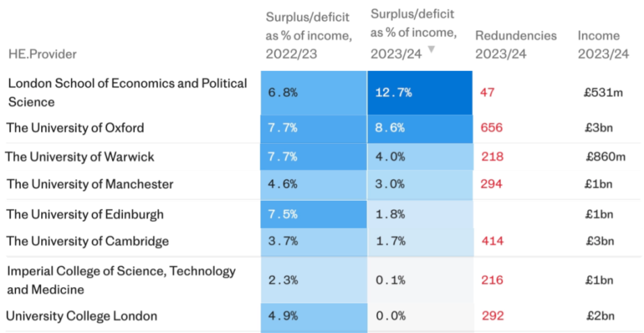Click University College London's 0.0% cell
Screen dimensions: 644x333
click(420, 316)
